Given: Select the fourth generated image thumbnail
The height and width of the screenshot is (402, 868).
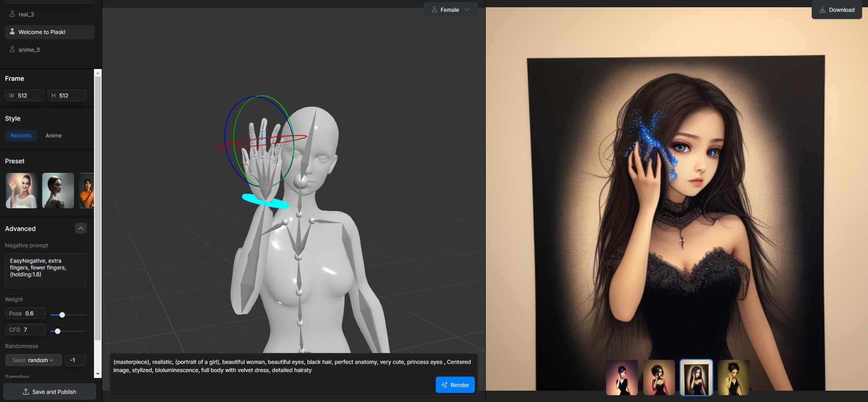Looking at the screenshot, I should [x=733, y=377].
